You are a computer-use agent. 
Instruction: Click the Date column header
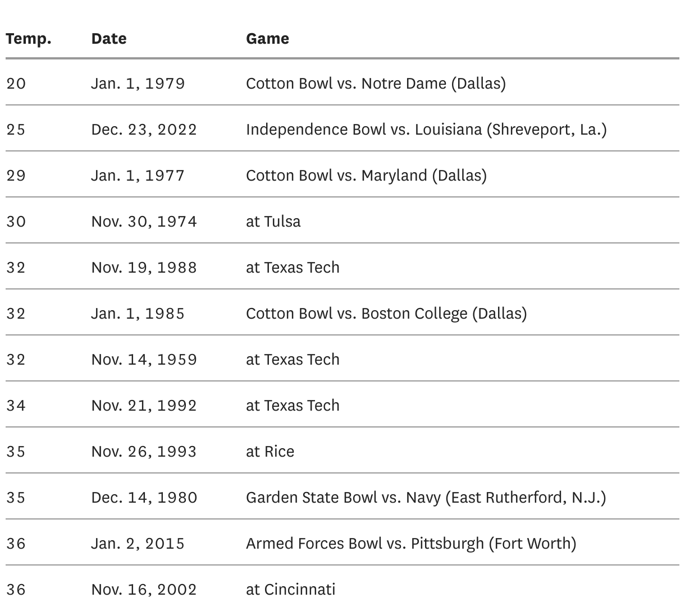point(109,39)
